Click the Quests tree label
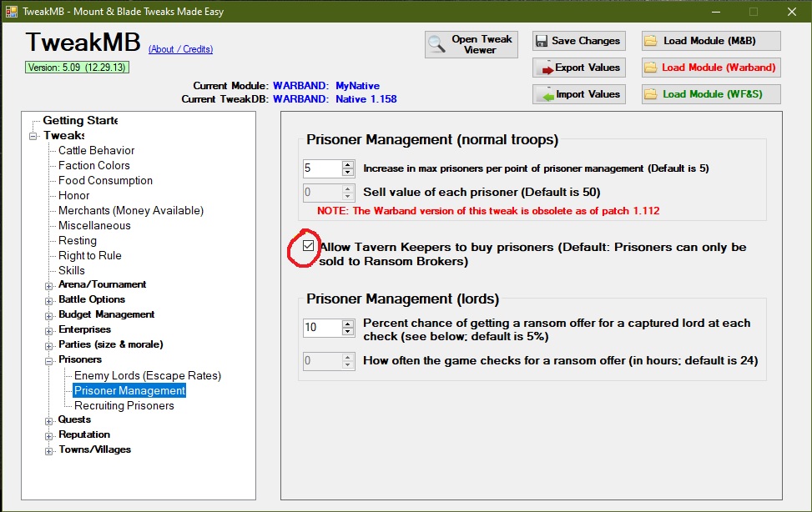 point(74,419)
